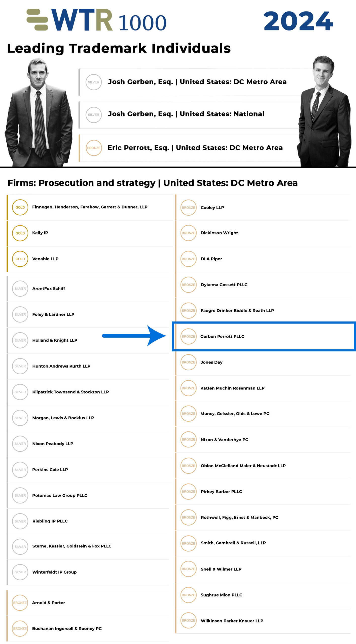The height and width of the screenshot is (644, 356).
Task: Click the Bronze badge beside Cooley LLP
Action: click(x=188, y=208)
